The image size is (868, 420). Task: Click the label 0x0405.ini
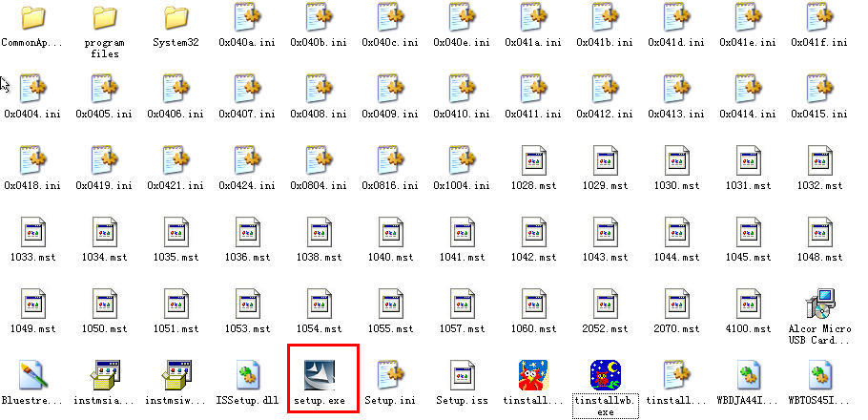pos(104,115)
